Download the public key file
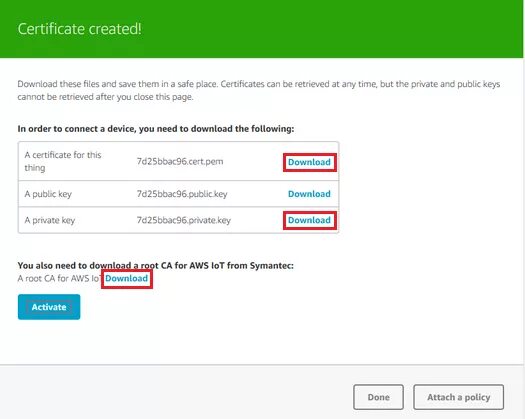525x419 pixels. (x=309, y=194)
